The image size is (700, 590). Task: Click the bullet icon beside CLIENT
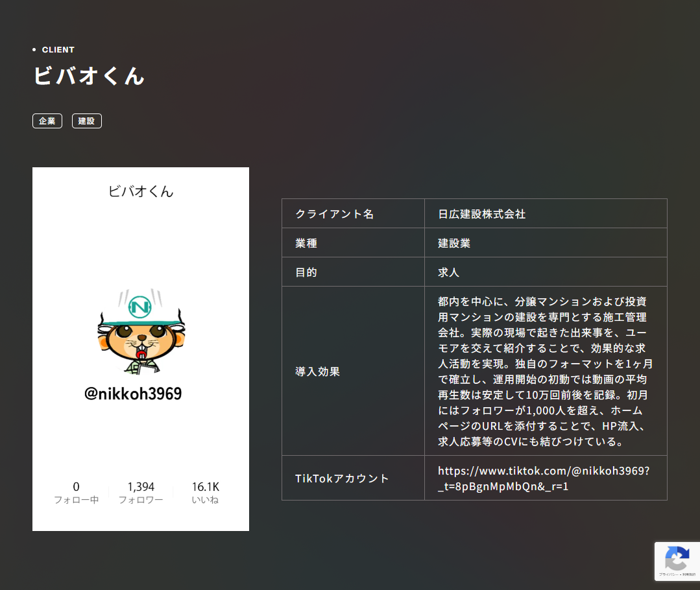coord(34,49)
